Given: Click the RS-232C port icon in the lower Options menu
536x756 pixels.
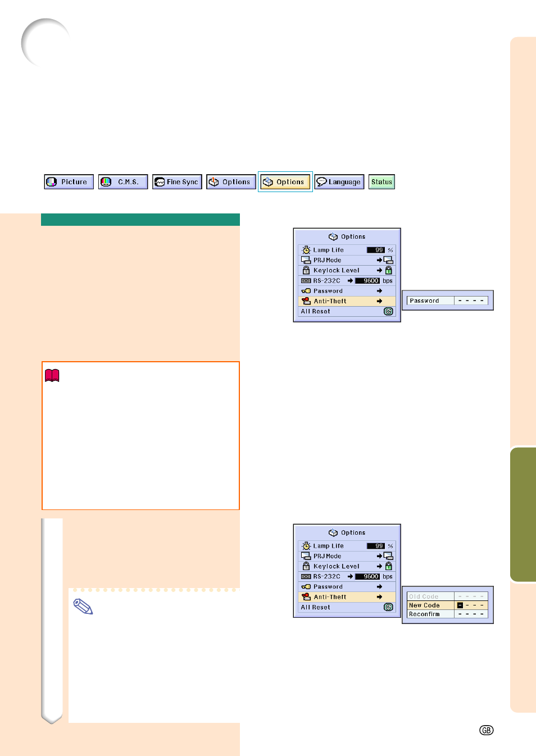Looking at the screenshot, I should pos(306,577).
